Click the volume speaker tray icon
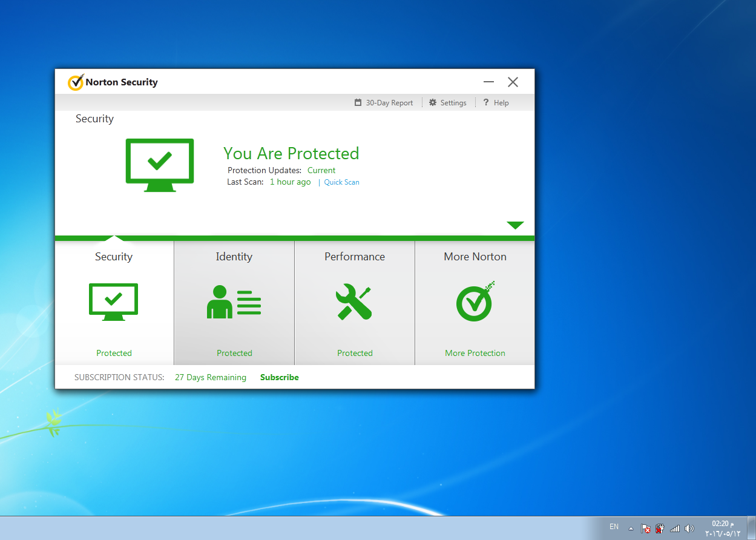 click(689, 528)
